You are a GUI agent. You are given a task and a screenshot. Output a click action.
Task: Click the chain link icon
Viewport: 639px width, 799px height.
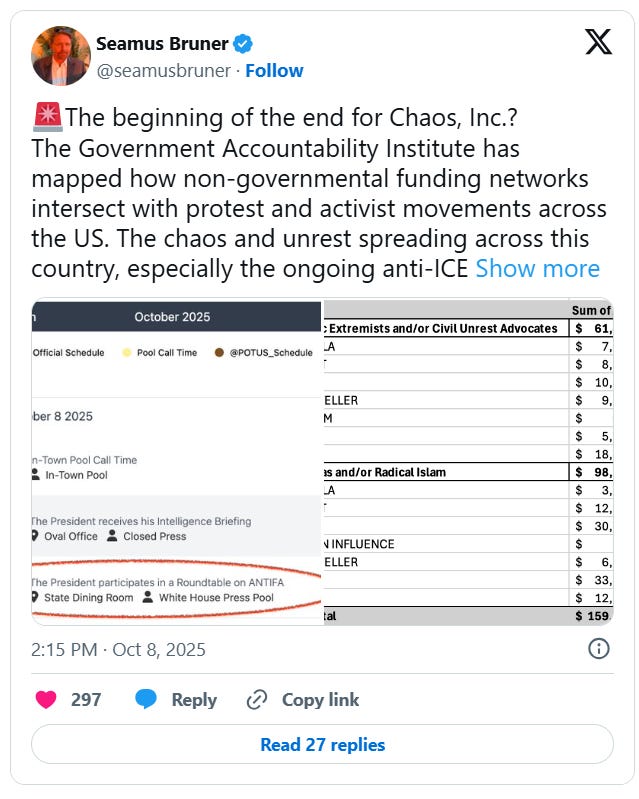[257, 700]
